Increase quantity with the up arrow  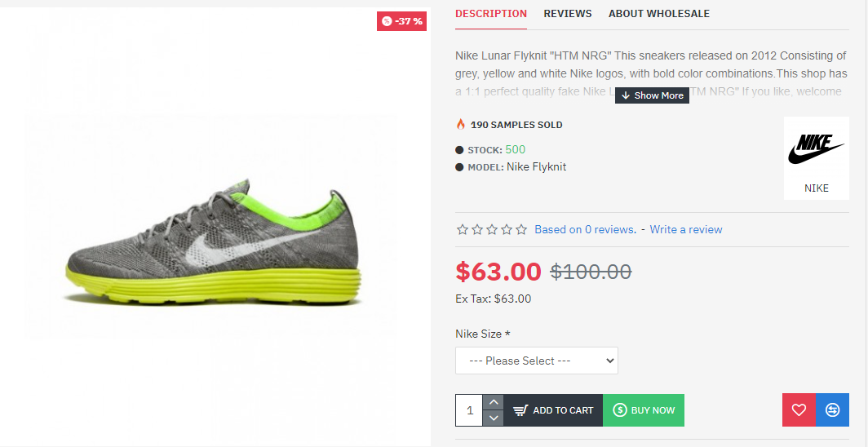pos(493,402)
